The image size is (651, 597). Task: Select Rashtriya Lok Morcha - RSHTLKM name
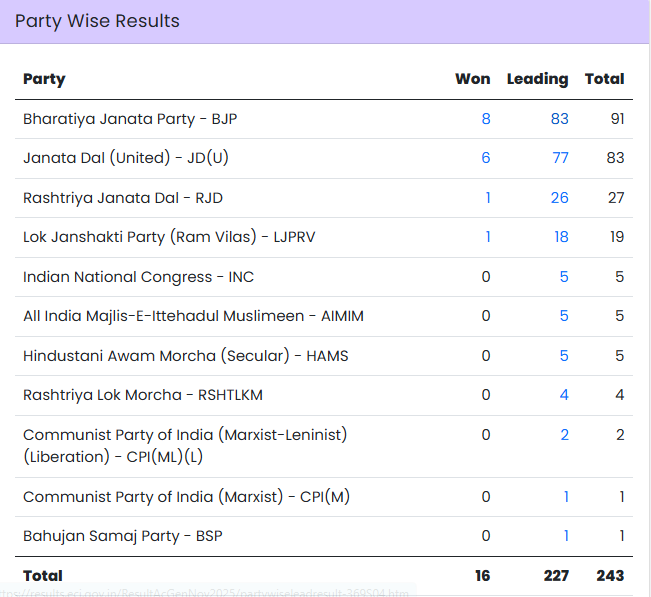click(x=143, y=394)
